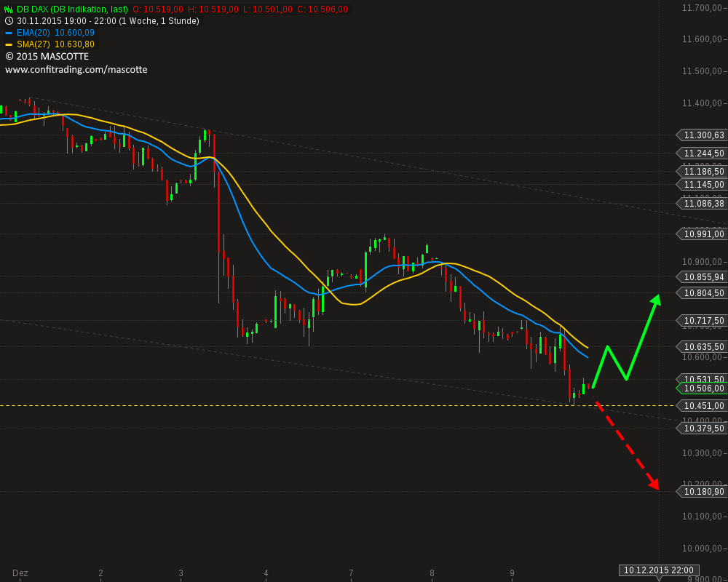This screenshot has width=728, height=582.
Task: Click the 10.635,50 price level tag
Action: pos(702,347)
